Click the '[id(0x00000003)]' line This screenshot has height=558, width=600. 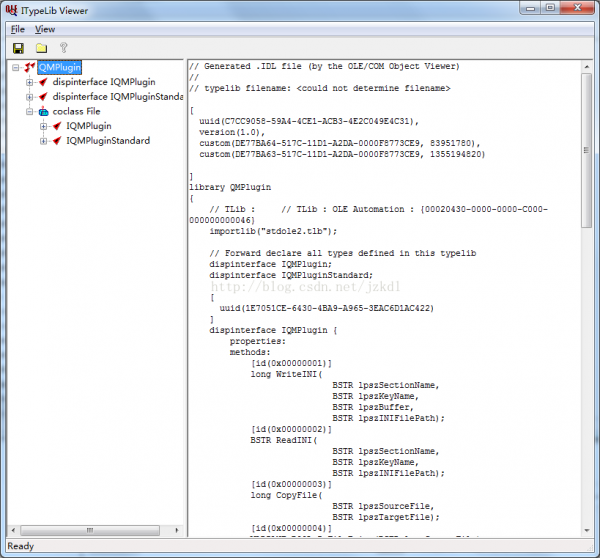pos(291,484)
